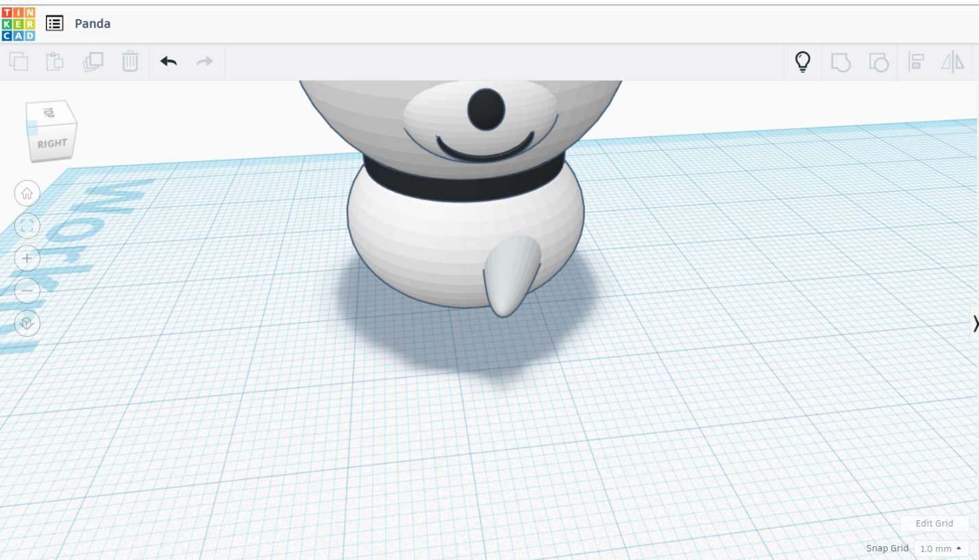Click the TOP face of view cube
The height and width of the screenshot is (560, 979).
pos(49,112)
